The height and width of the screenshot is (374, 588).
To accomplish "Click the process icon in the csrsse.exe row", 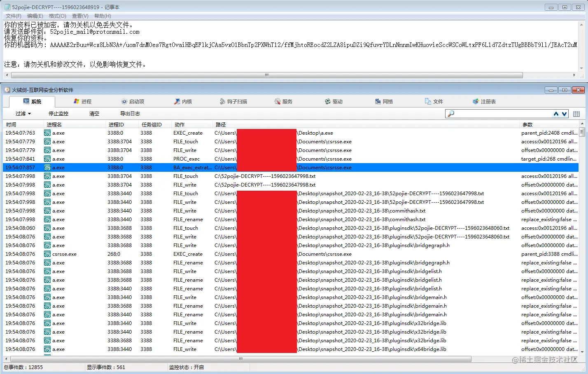I will pyautogui.click(x=47, y=254).
